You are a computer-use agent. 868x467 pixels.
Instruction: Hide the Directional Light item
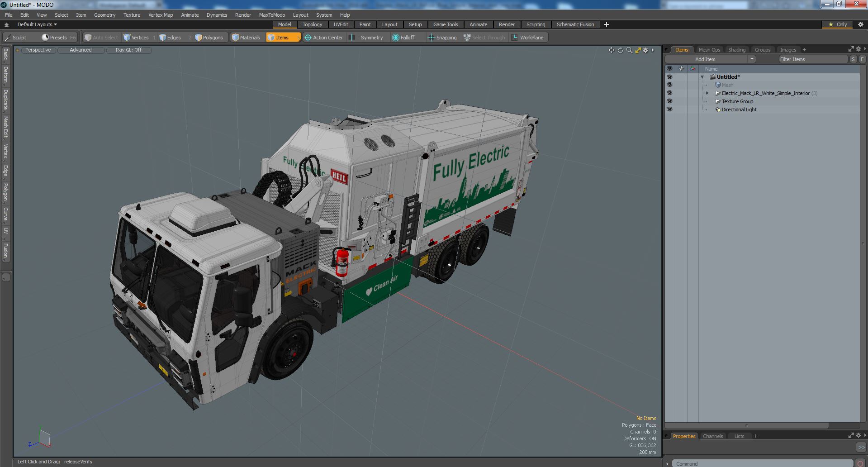tap(669, 110)
